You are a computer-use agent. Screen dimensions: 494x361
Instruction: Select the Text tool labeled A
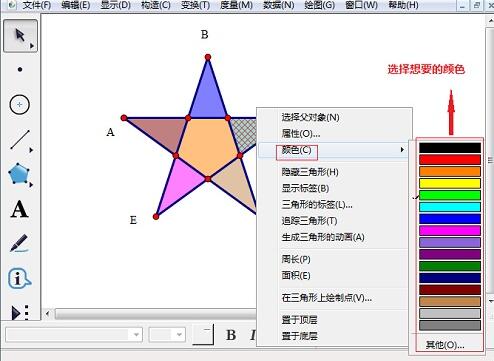(20, 209)
